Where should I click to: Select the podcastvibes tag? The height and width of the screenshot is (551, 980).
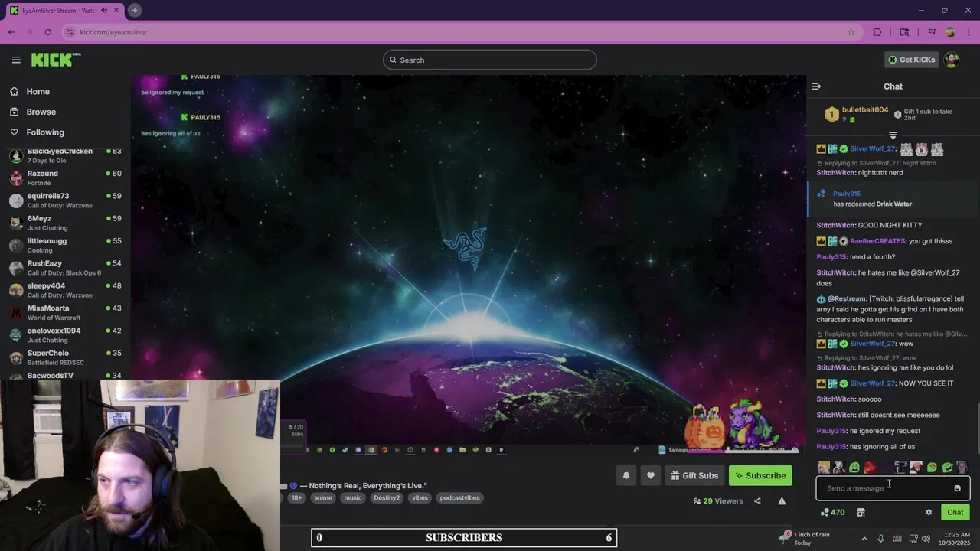459,498
